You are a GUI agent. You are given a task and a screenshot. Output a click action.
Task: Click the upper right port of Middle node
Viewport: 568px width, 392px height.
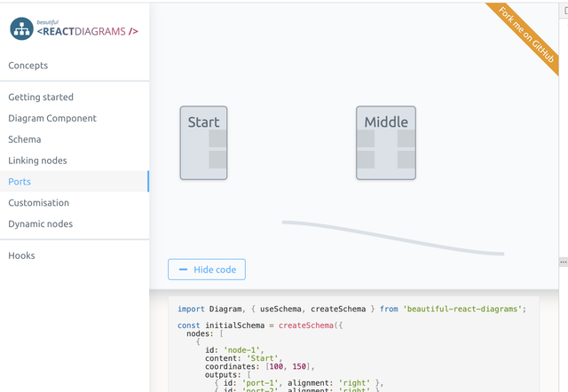click(x=406, y=138)
